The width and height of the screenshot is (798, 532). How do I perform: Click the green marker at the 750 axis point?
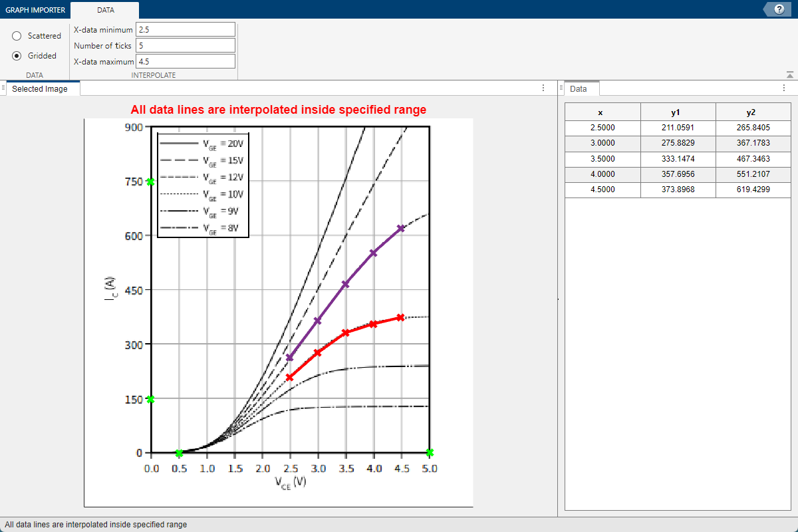tap(151, 182)
